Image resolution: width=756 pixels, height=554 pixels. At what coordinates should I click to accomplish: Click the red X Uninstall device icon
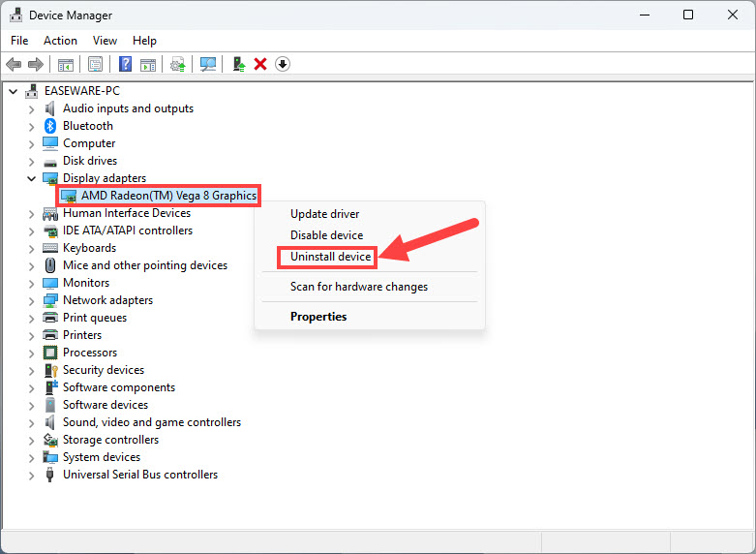pos(260,64)
